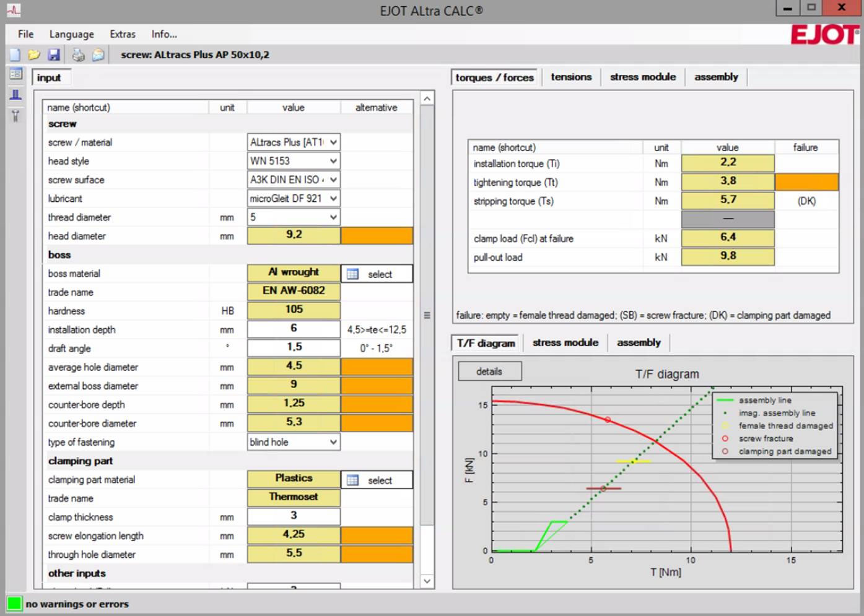The image size is (864, 616).
Task: Click the draft angle input field
Action: coord(294,347)
